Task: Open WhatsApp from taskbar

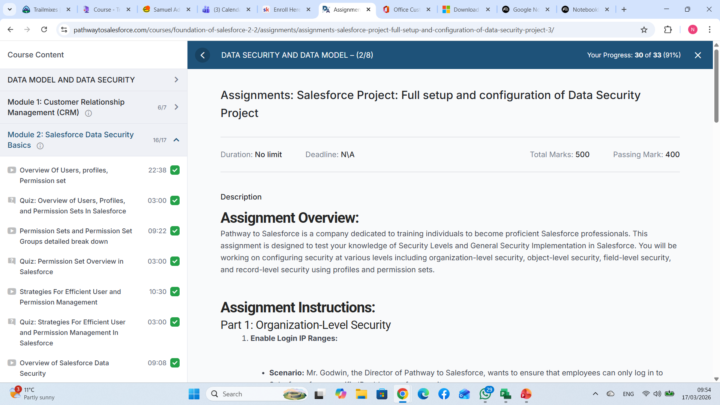Action: tap(485, 394)
